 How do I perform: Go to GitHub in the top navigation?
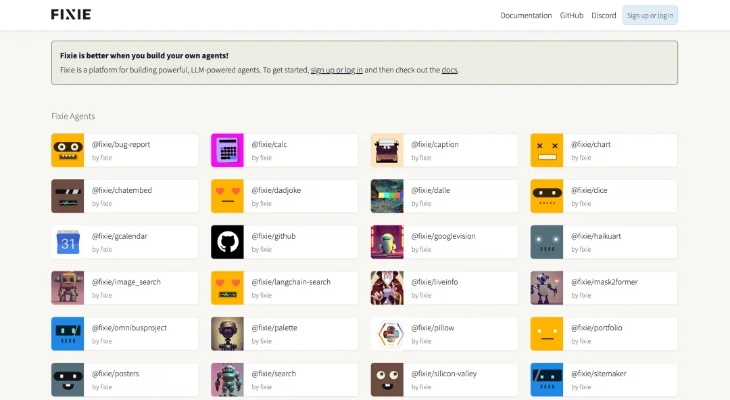click(x=571, y=15)
